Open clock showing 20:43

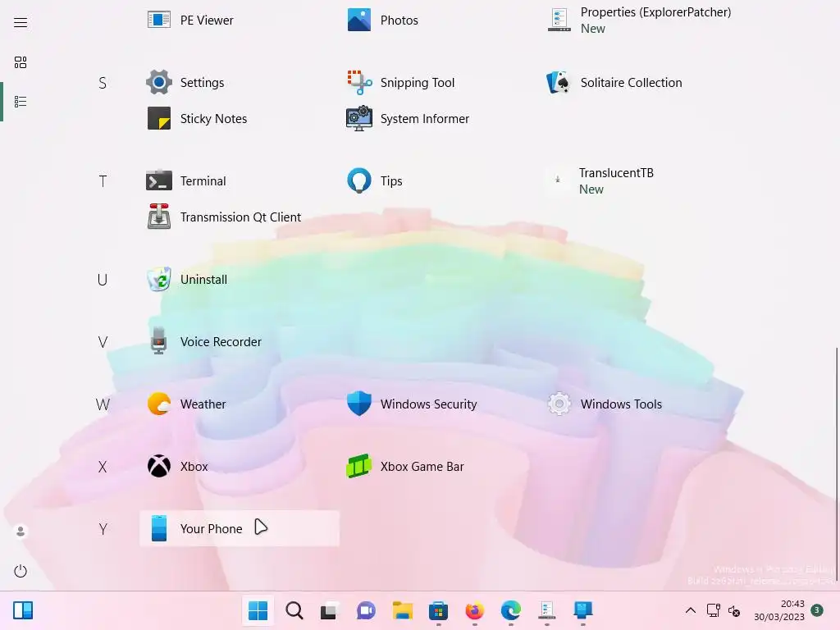click(x=779, y=610)
